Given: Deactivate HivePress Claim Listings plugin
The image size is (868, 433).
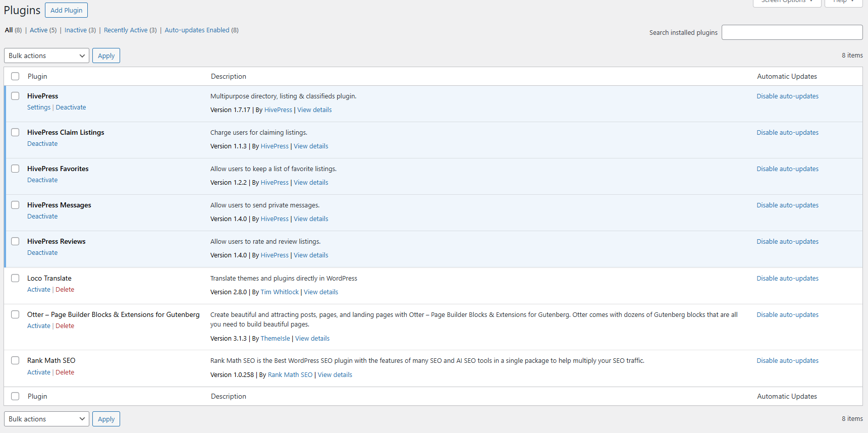Looking at the screenshot, I should point(42,144).
